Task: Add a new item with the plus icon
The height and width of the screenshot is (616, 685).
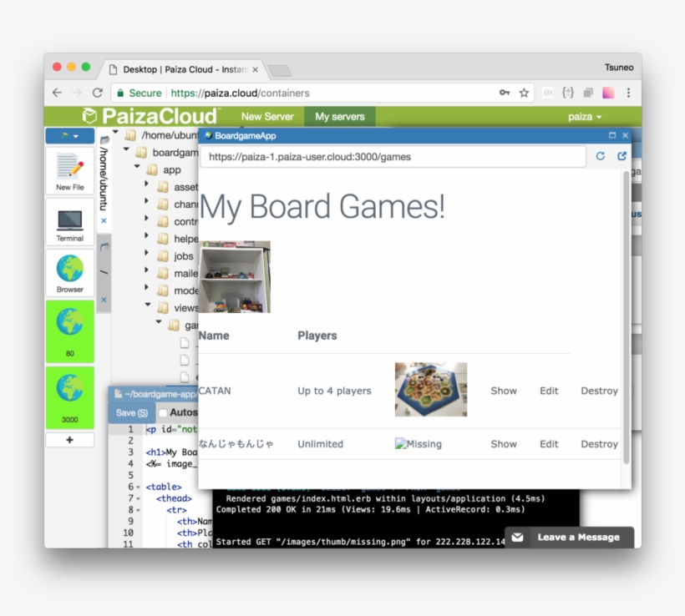Action: click(69, 440)
